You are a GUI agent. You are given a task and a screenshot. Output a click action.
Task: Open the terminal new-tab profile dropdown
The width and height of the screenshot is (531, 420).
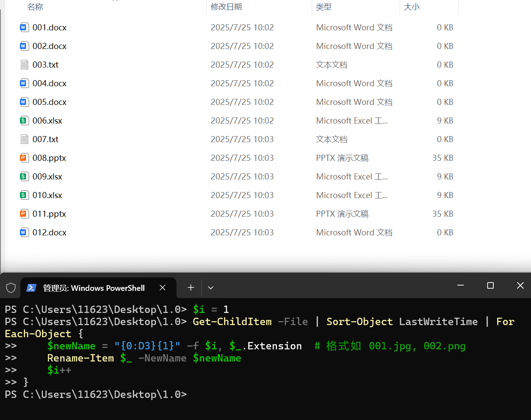[x=211, y=287]
